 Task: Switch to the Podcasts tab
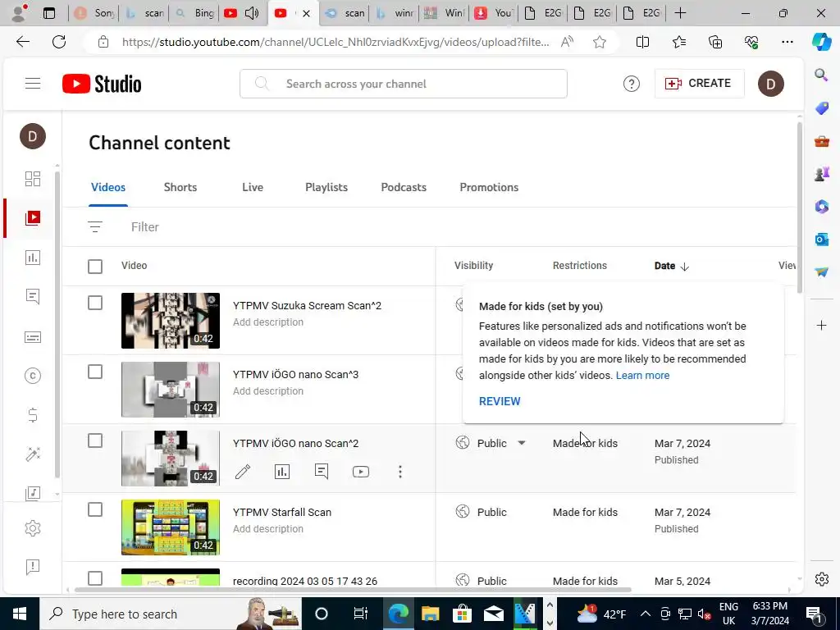(404, 188)
